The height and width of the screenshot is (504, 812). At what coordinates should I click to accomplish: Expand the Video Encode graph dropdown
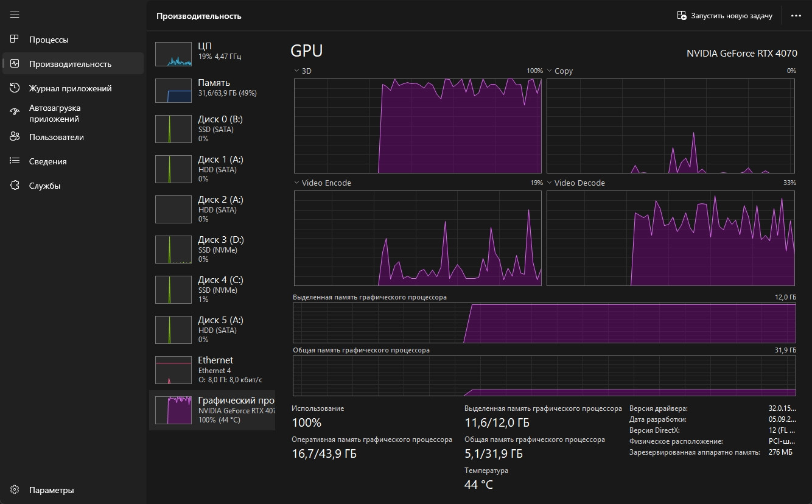click(x=297, y=183)
